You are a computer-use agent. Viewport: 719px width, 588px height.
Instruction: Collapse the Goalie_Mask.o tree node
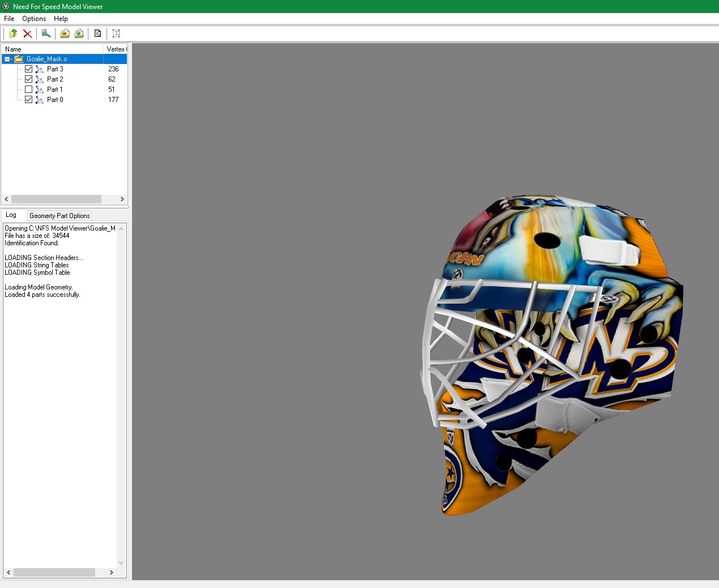point(7,59)
